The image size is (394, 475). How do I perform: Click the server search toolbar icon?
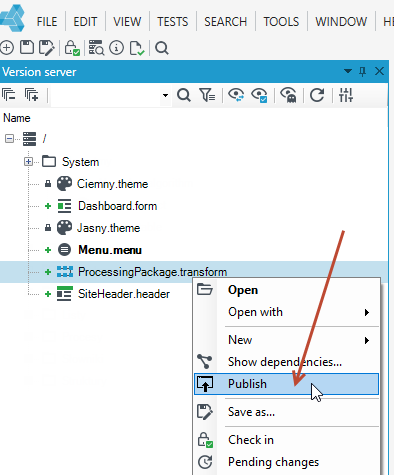pos(96,48)
